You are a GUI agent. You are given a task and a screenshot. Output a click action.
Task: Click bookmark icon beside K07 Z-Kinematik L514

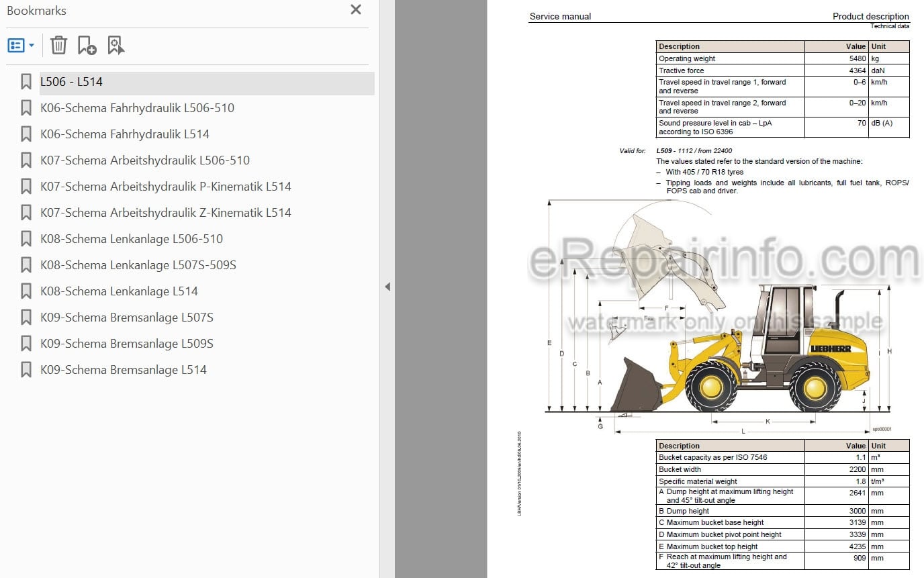(26, 213)
